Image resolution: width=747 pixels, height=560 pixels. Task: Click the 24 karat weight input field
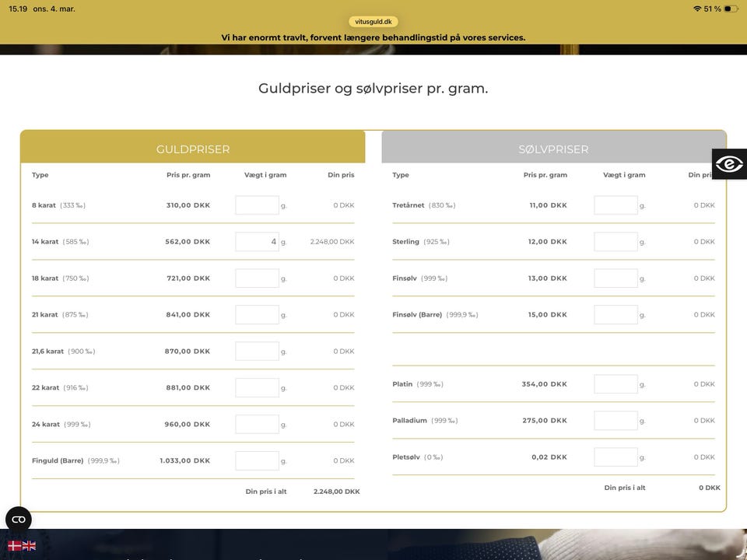point(258,425)
